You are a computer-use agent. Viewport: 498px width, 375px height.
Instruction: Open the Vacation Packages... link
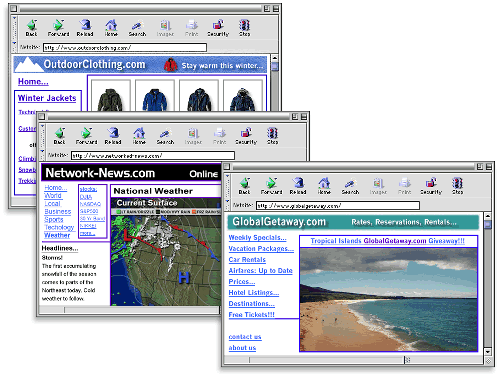261,249
